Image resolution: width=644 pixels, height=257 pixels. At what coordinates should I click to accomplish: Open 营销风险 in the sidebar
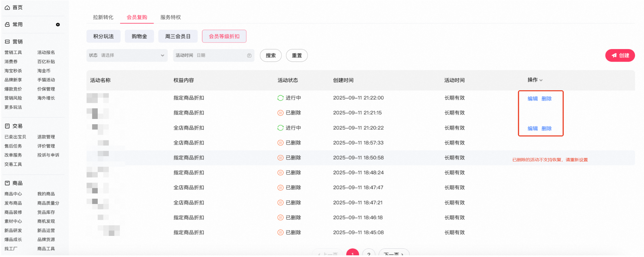point(13,98)
